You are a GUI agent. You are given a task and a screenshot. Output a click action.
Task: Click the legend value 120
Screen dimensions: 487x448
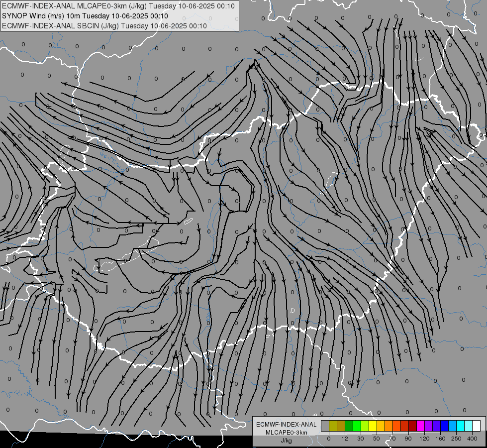(x=425, y=439)
